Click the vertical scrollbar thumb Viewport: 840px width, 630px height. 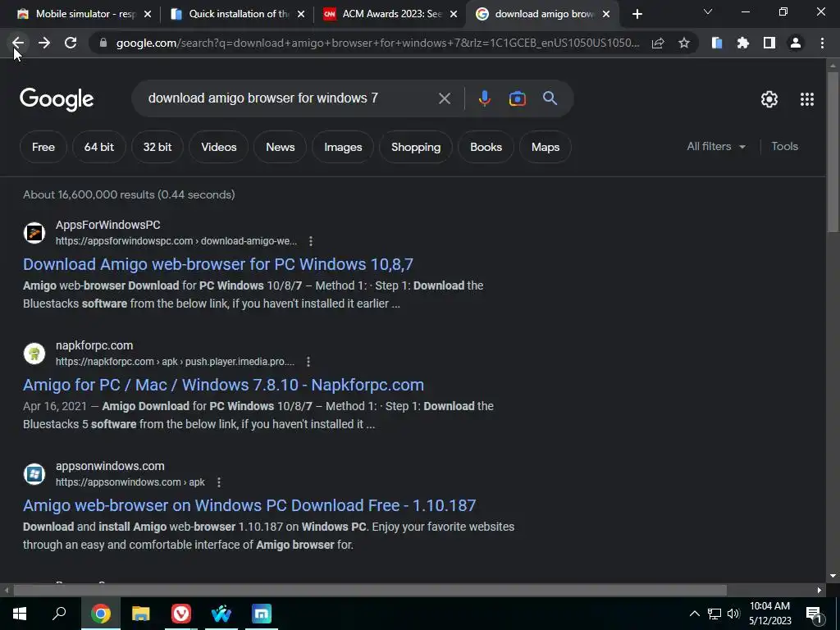(x=833, y=152)
